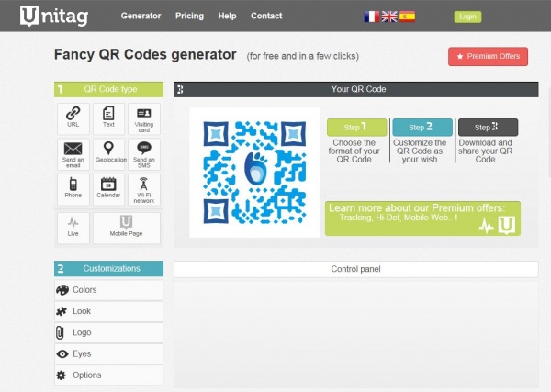Go to the Pricing page
This screenshot has width=551, height=392.
tap(189, 16)
